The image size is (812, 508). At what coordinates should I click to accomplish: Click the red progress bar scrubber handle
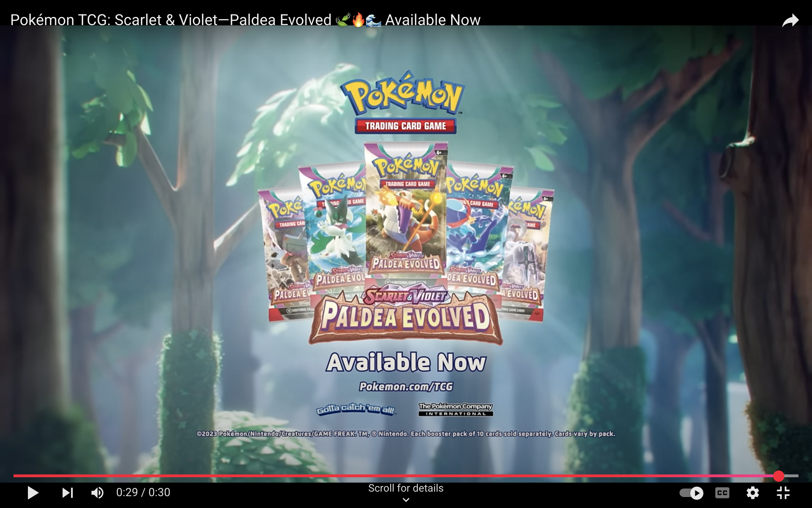[779, 476]
